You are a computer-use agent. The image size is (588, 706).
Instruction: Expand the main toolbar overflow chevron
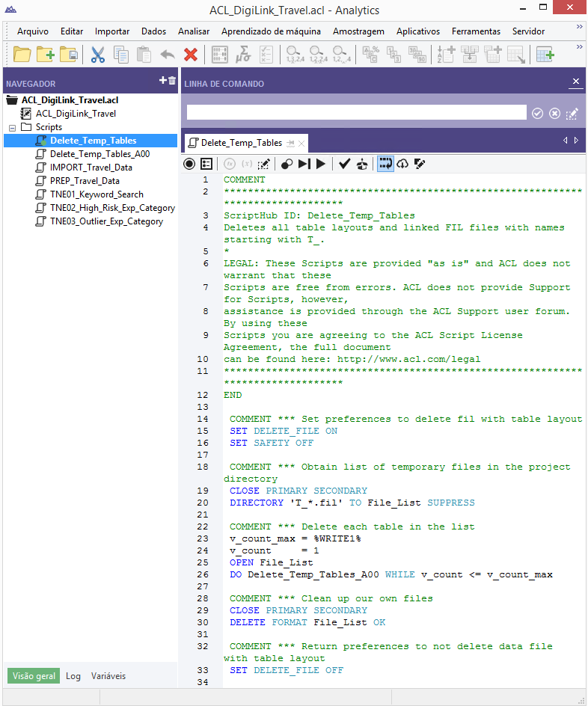pos(579,48)
